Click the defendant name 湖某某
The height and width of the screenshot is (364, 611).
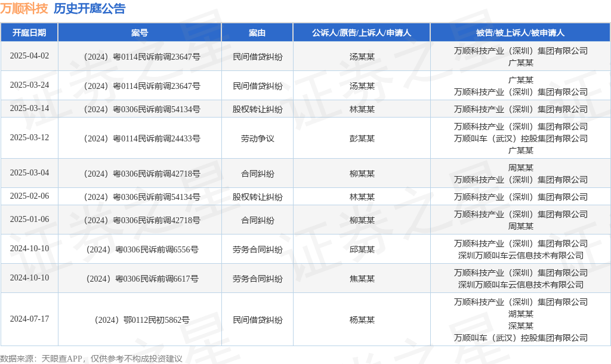[520, 314]
